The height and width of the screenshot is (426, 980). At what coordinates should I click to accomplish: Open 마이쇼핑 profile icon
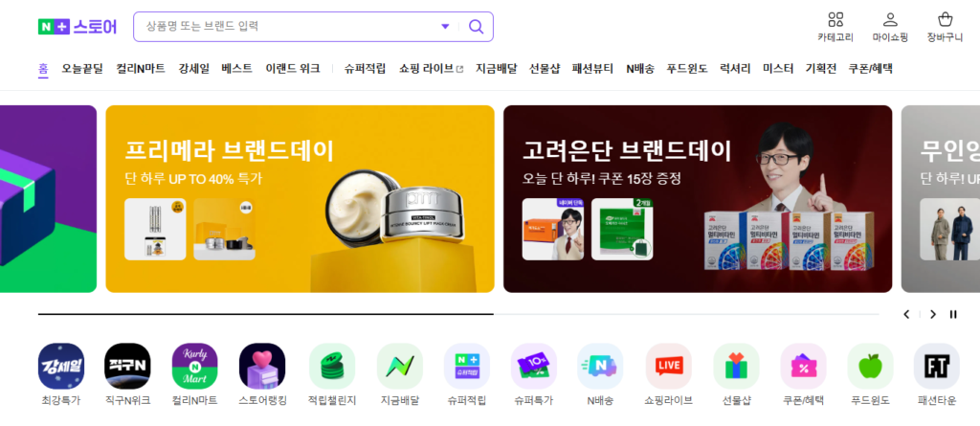[890, 20]
